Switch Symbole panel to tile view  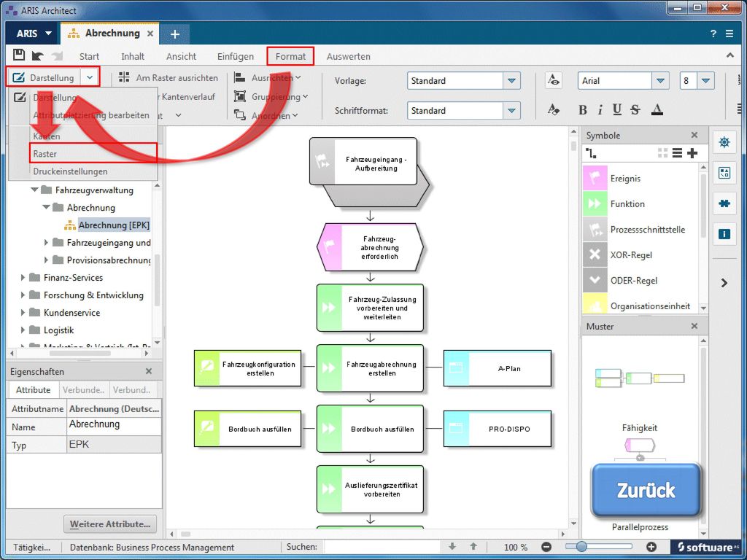tap(662, 153)
